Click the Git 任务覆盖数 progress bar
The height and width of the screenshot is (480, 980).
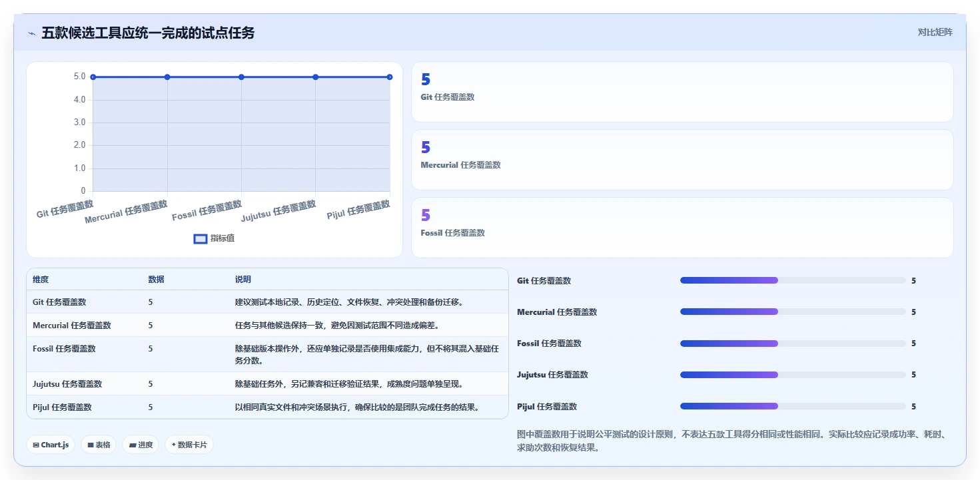click(793, 281)
